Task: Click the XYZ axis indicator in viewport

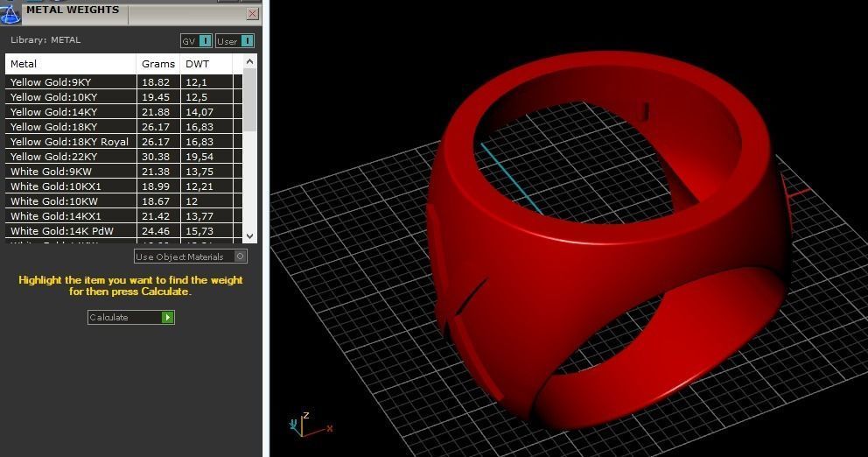Action: pyautogui.click(x=310, y=425)
